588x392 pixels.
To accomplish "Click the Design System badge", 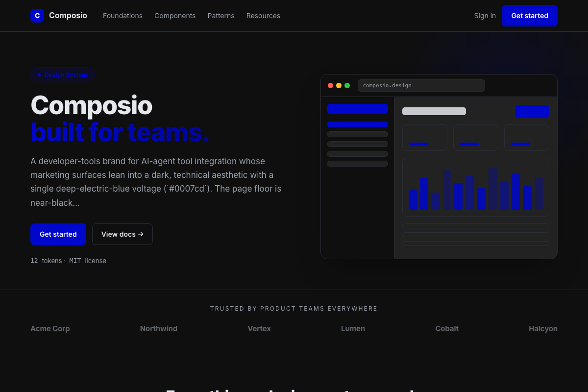I will pos(62,75).
